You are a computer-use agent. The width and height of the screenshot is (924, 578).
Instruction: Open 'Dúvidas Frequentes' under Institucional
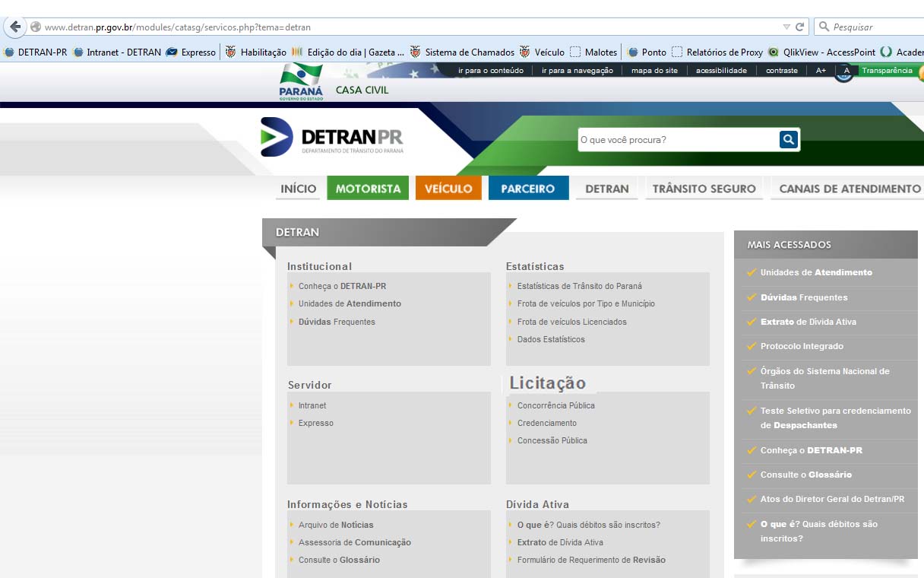337,322
